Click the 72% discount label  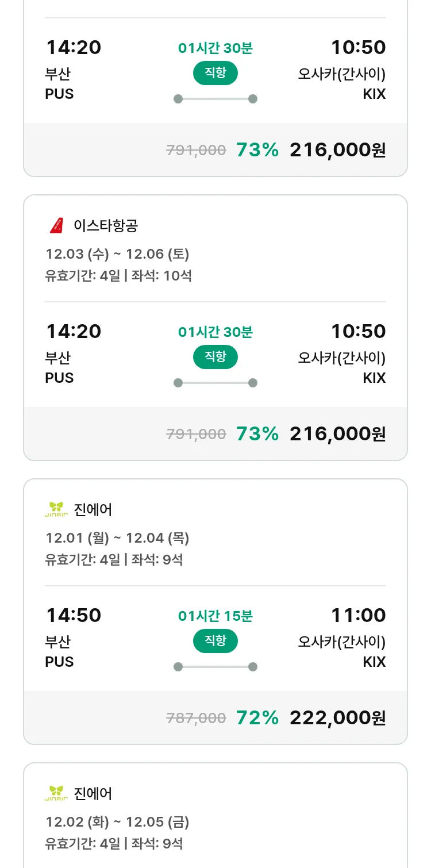[257, 717]
